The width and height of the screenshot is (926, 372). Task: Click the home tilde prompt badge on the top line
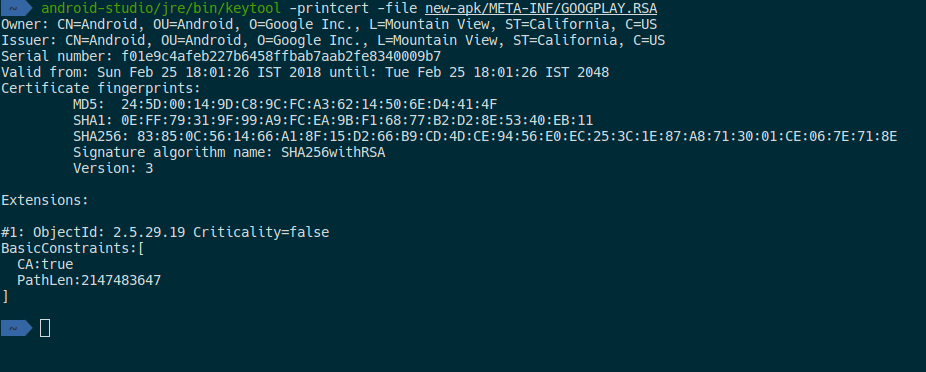tap(15, 8)
